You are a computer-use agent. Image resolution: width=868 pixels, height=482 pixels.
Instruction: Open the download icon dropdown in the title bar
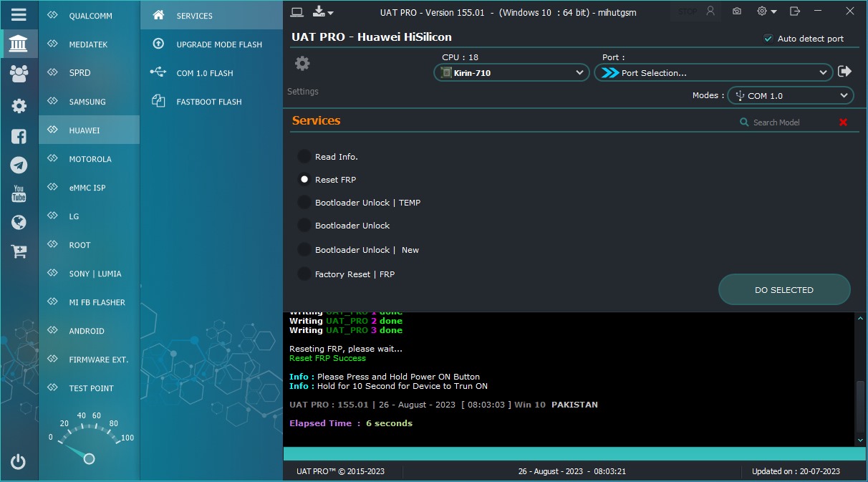point(323,11)
